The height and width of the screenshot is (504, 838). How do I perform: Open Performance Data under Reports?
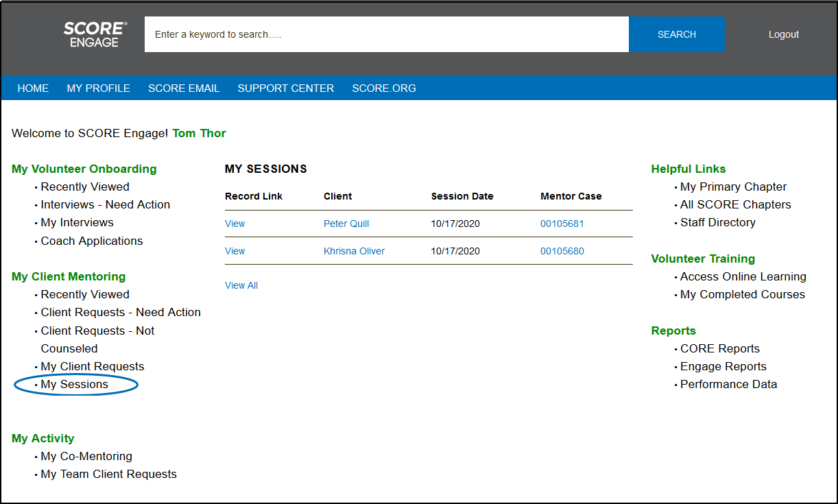coord(728,384)
